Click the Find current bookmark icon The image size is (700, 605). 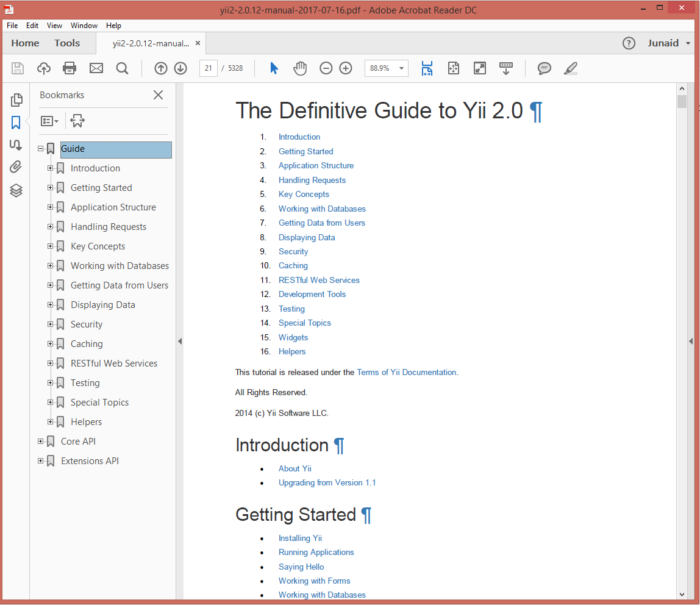(x=77, y=121)
